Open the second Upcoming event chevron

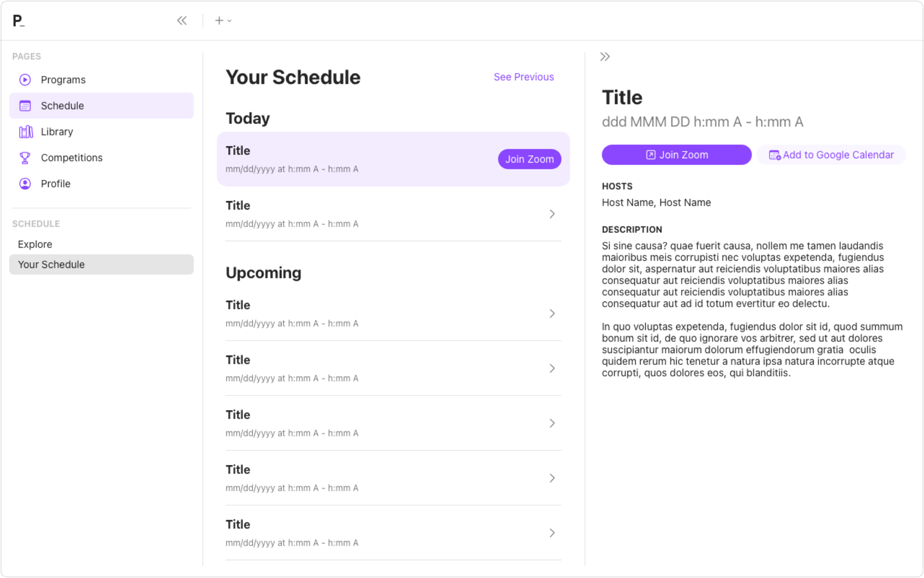(x=552, y=368)
